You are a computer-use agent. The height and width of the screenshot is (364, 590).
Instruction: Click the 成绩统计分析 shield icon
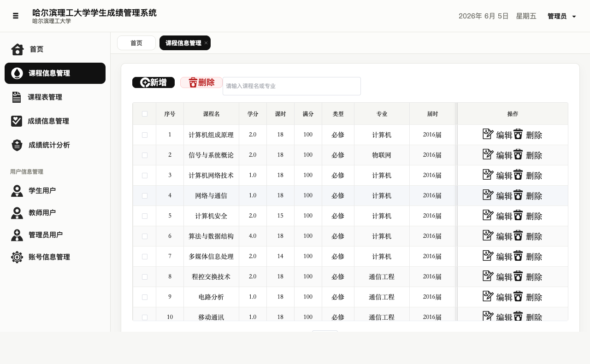17,145
